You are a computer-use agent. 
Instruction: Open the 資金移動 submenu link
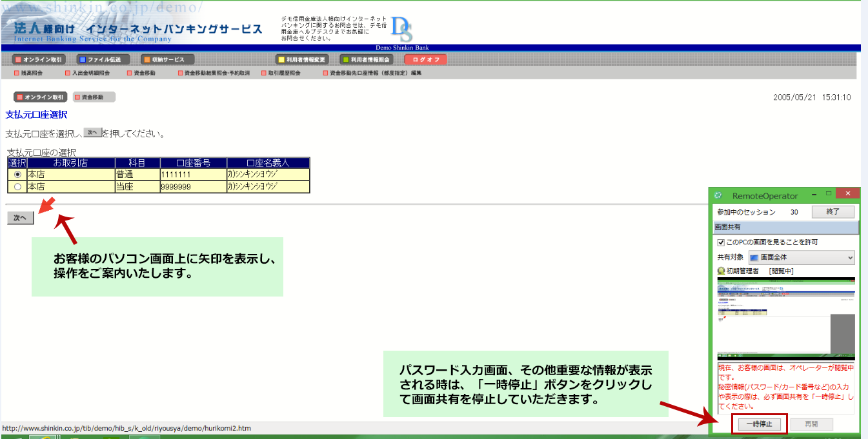(145, 73)
